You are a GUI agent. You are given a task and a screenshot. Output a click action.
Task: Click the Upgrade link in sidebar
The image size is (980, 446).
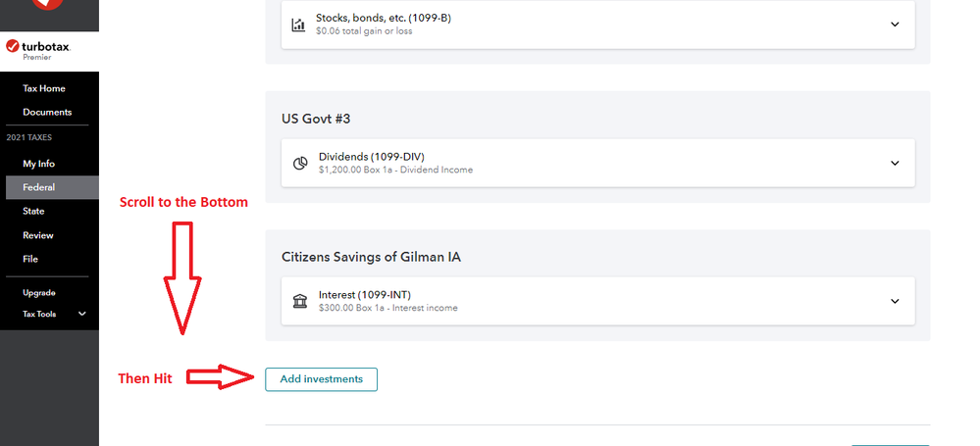point(39,293)
